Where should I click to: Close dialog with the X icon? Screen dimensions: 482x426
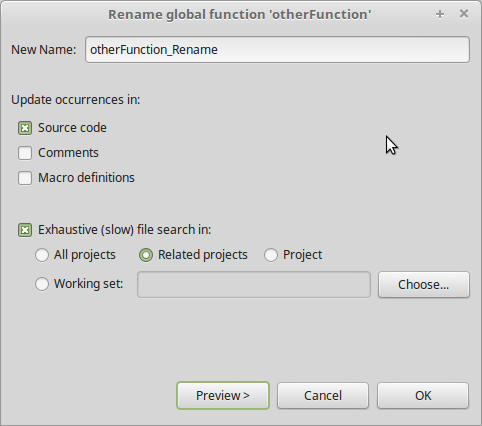[x=464, y=14]
